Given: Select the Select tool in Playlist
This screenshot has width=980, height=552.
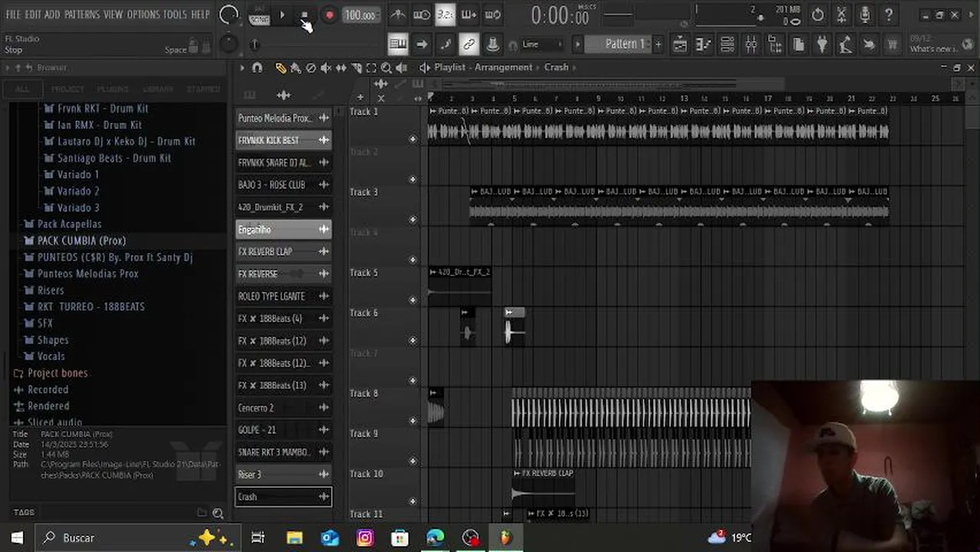Looking at the screenshot, I should [371, 67].
